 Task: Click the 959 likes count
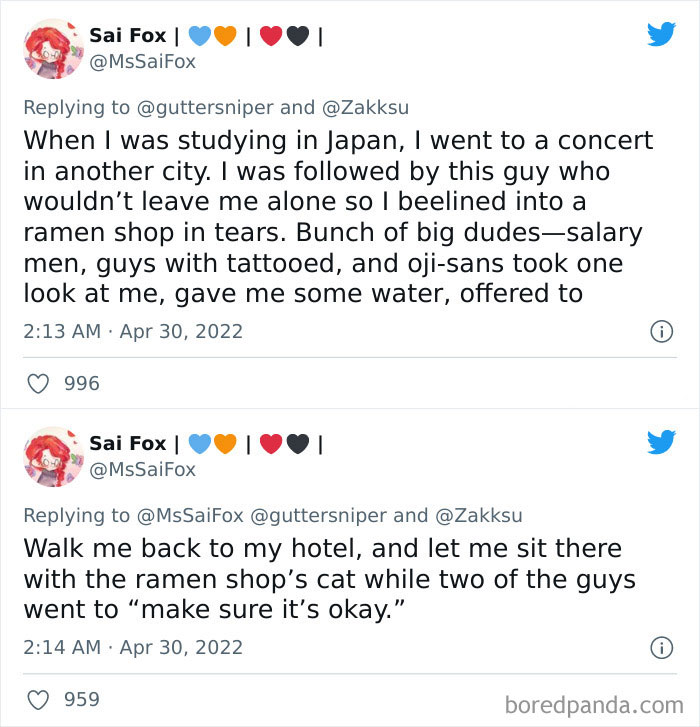point(81,699)
